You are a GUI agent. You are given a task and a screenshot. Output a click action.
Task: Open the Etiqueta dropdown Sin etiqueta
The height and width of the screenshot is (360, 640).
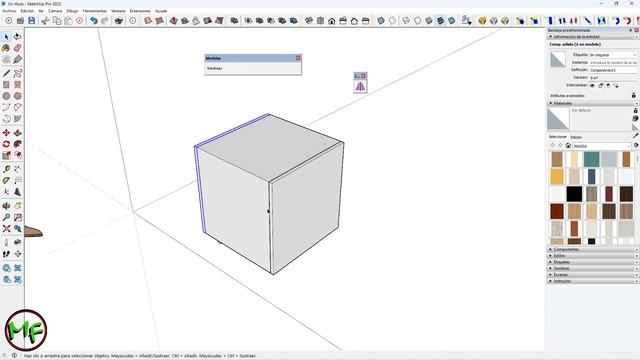tap(613, 55)
